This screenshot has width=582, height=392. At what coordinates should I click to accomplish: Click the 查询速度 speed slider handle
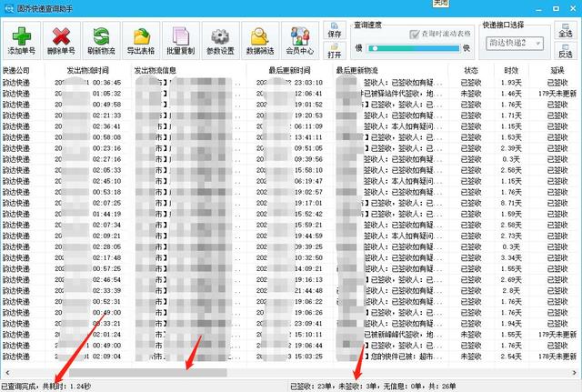[376, 48]
